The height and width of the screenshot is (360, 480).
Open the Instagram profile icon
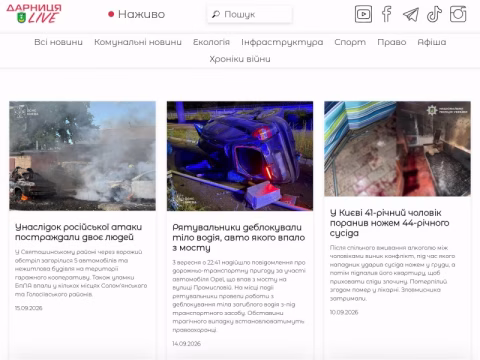point(458,14)
